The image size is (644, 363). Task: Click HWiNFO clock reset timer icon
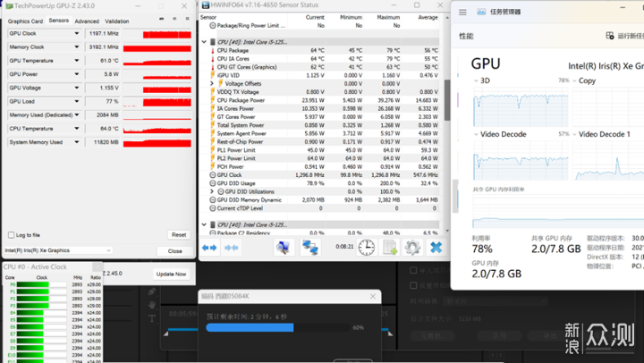pos(367,247)
